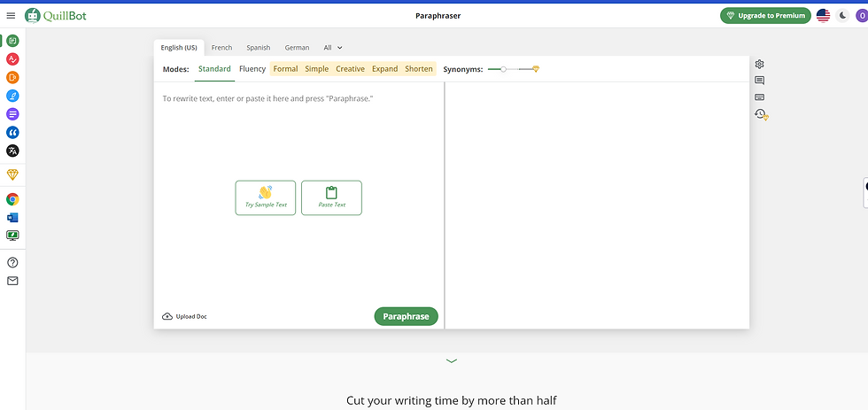This screenshot has width=868, height=410.
Task: Click premium end of Synonyms slider
Action: click(536, 69)
